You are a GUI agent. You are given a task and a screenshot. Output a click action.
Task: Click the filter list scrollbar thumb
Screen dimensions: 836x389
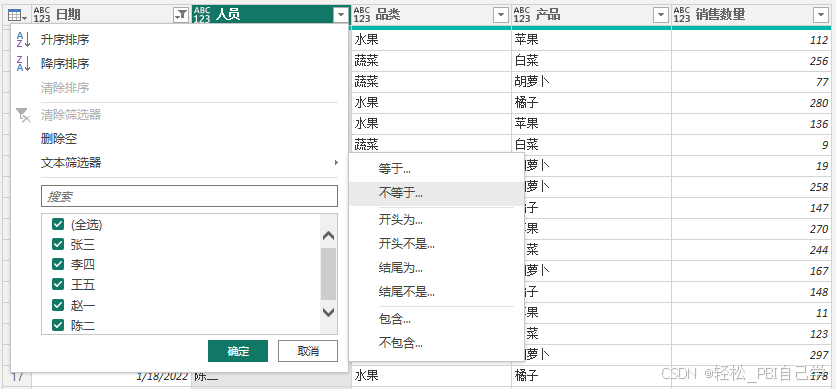(x=328, y=274)
